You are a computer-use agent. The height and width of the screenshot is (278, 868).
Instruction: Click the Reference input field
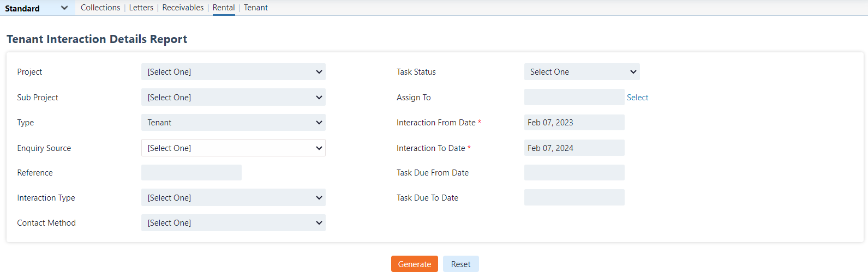click(191, 173)
